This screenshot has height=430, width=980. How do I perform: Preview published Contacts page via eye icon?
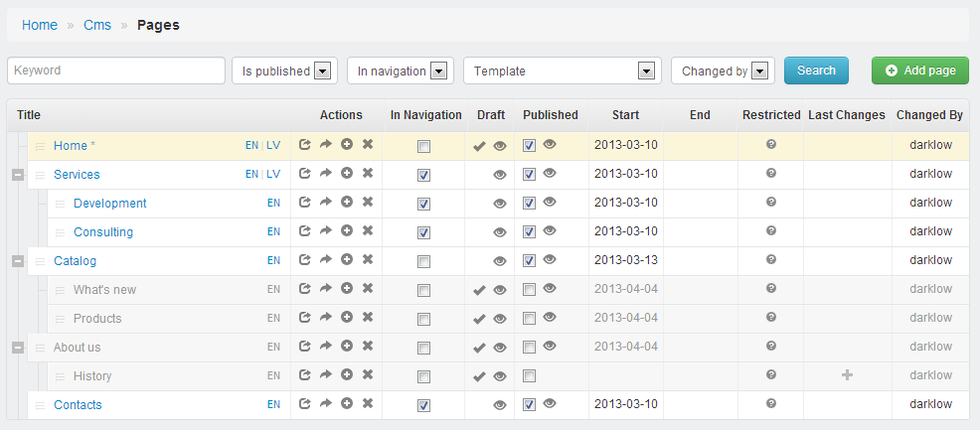point(550,404)
